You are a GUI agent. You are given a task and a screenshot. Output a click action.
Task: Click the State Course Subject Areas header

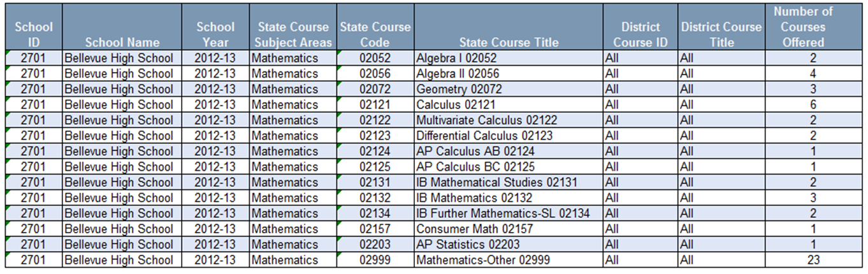tap(293, 27)
